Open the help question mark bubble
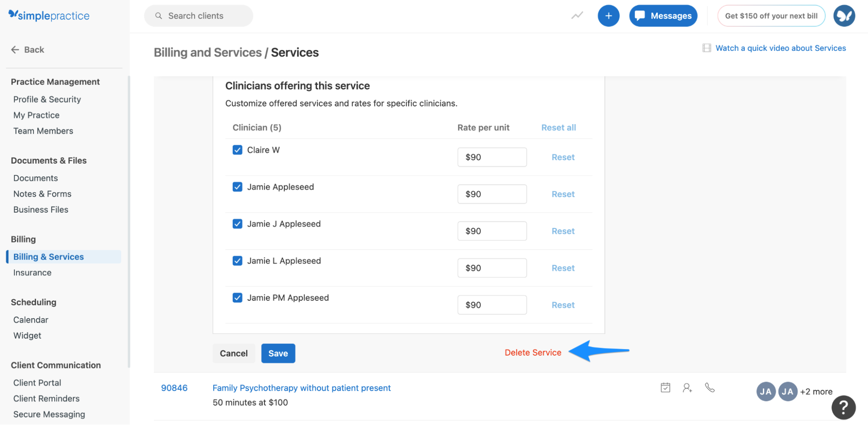Image resolution: width=868 pixels, height=425 pixels. pos(843,407)
